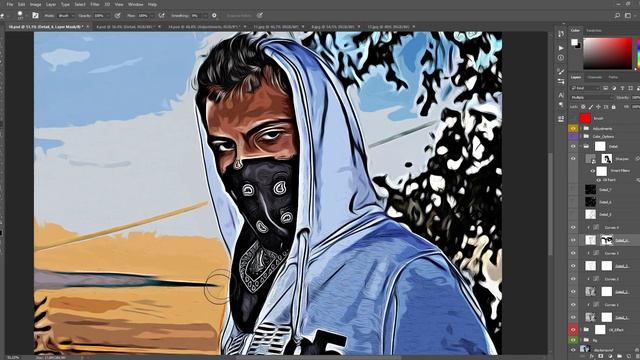Screen dimensions: 640x360
Task: Hide the Oil_Effect group red eye
Action: click(x=573, y=329)
